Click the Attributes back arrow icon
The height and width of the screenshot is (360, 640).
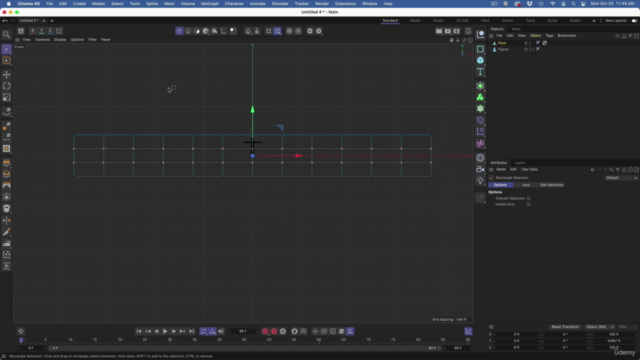tap(593, 170)
